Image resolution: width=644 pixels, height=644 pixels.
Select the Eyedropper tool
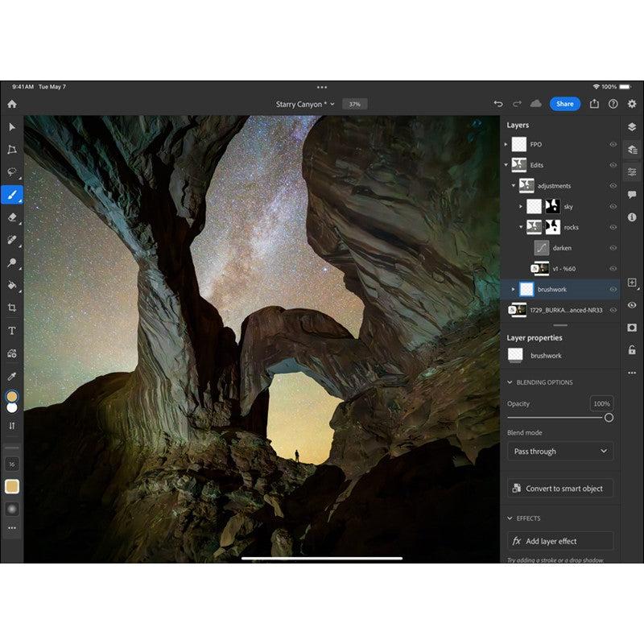pos(12,375)
